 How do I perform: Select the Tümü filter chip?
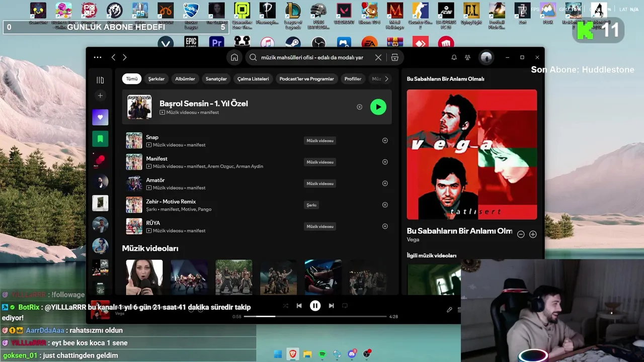132,79
